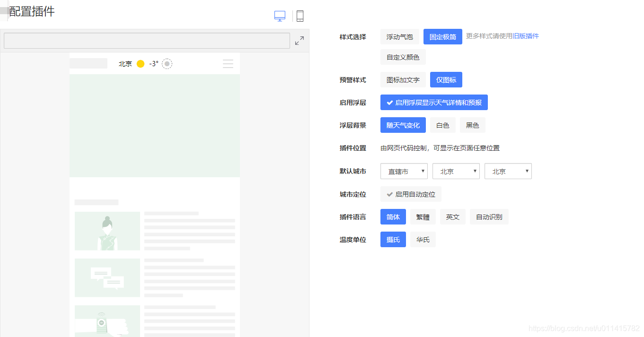644x337 pixels.
Task: Open the middle 北京 city dropdown
Action: (456, 171)
